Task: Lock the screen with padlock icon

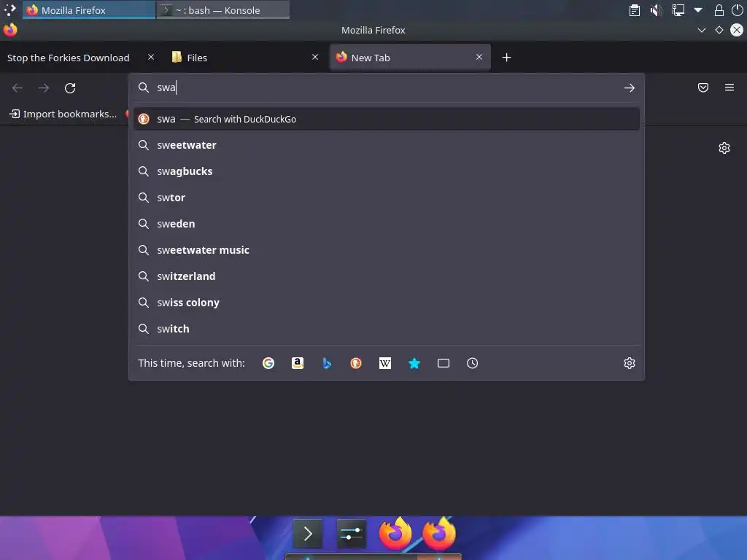Action: click(719, 10)
